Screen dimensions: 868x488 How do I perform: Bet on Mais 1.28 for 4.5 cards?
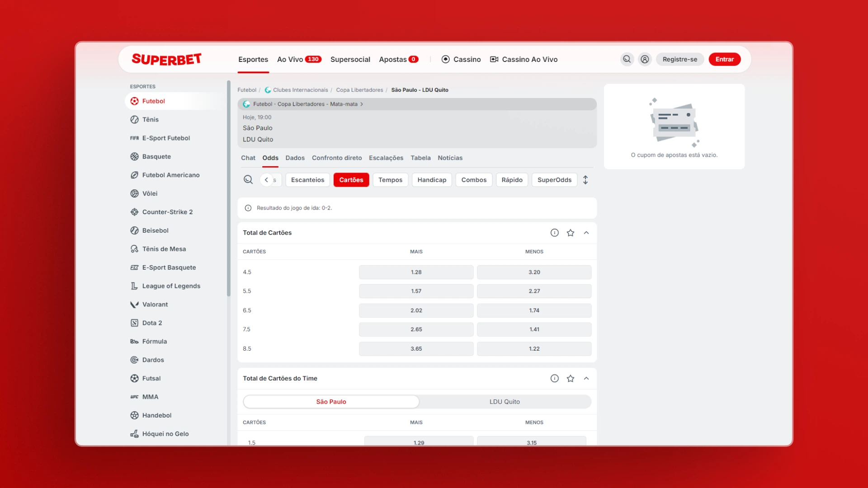pyautogui.click(x=416, y=272)
